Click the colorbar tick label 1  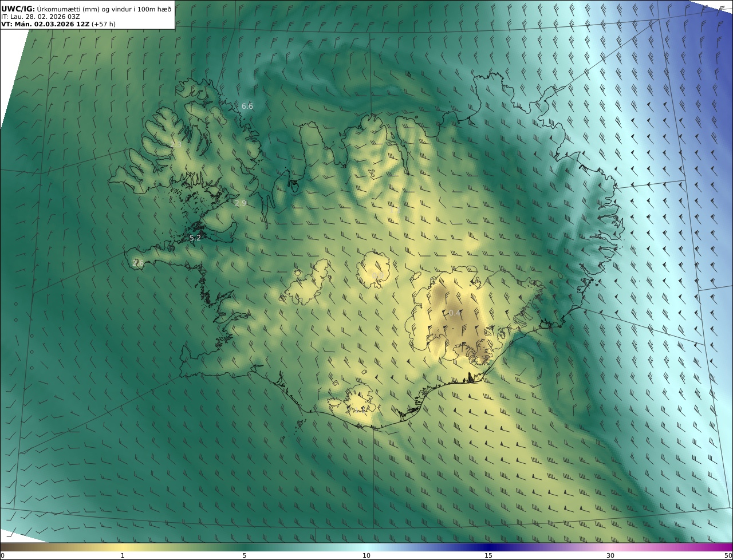[x=123, y=555]
